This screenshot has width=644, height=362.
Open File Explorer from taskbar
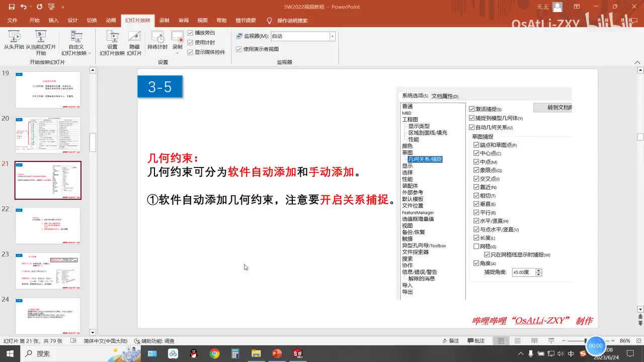coord(256,353)
